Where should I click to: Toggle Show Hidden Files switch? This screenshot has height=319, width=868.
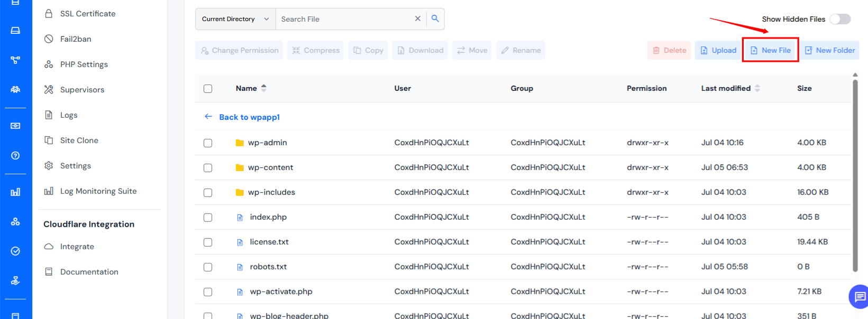(840, 19)
